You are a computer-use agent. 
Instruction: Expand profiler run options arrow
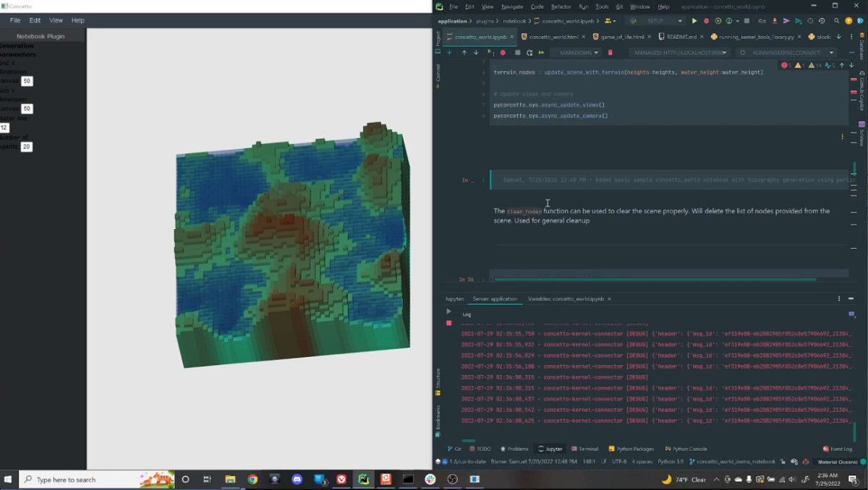tap(737, 21)
